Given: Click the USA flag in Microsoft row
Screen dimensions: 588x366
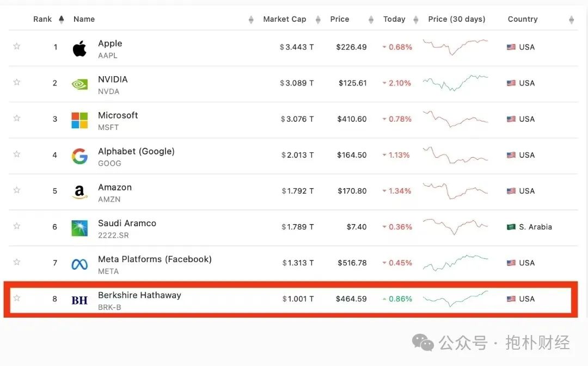Looking at the screenshot, I should 511,119.
